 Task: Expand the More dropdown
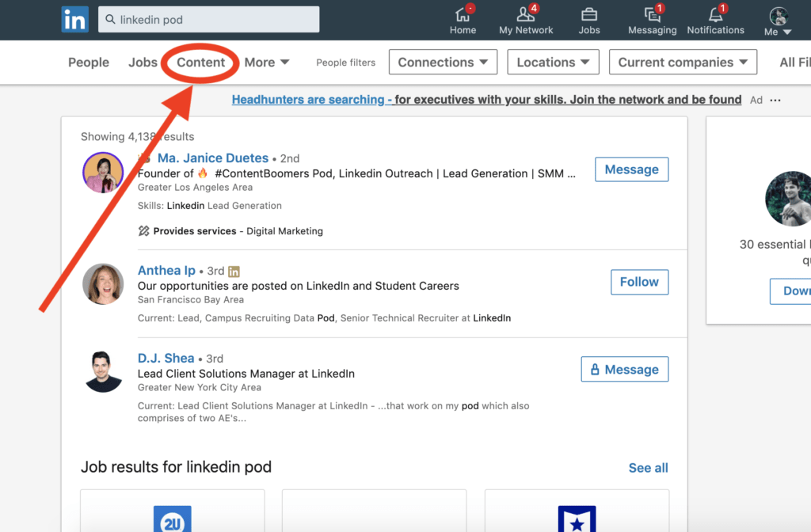(x=266, y=63)
